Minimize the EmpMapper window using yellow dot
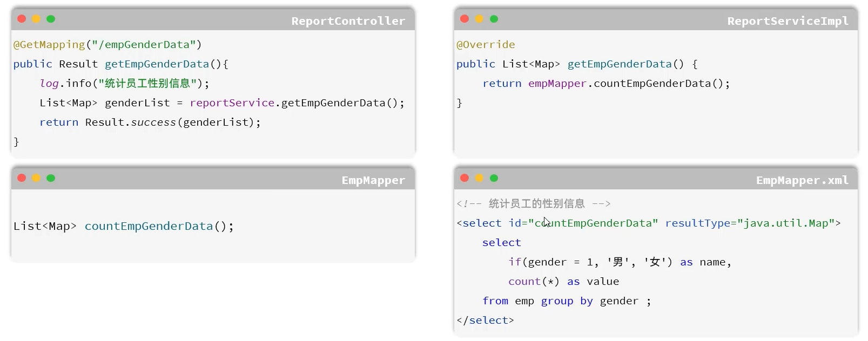The width and height of the screenshot is (868, 341). (x=36, y=178)
